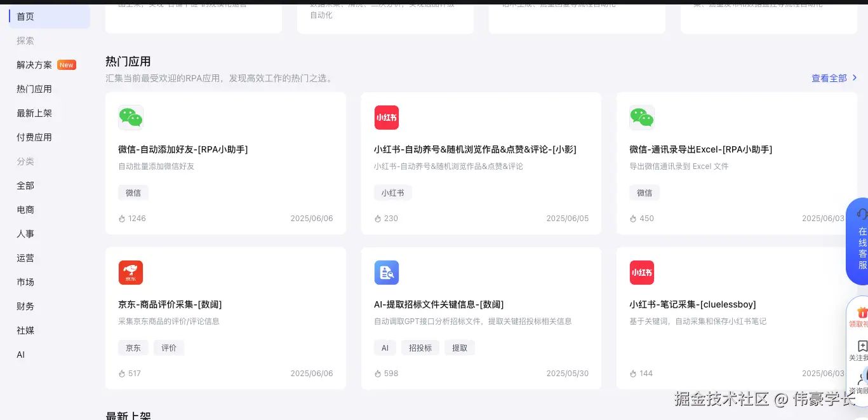Go to 热门应用 in the sidebar

(34, 89)
